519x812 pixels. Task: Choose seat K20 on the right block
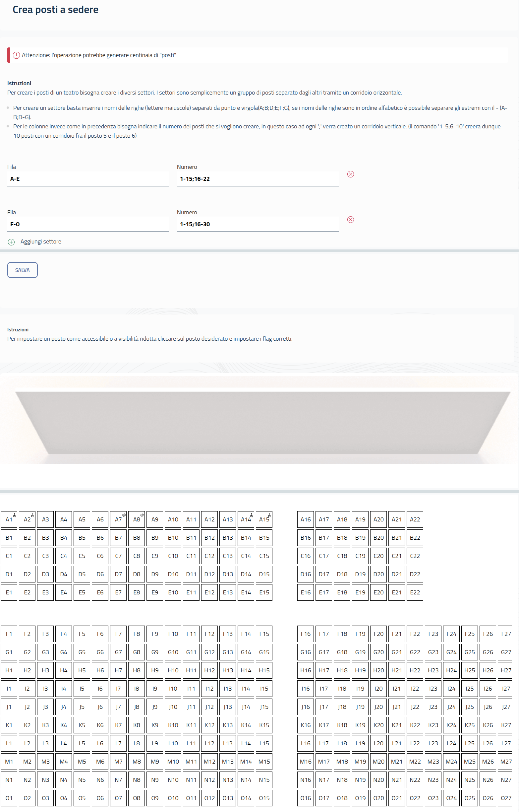378,725
